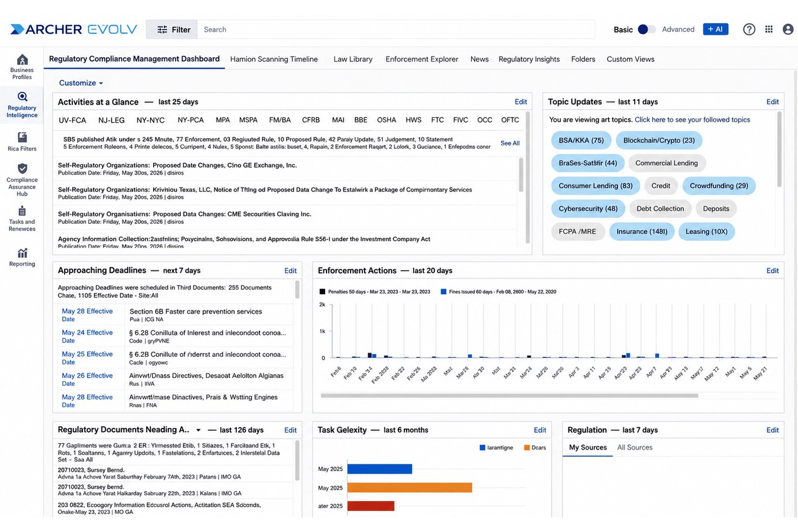The image size is (798, 532).
Task: Open Rica Filters in the sidebar
Action: pos(22,142)
